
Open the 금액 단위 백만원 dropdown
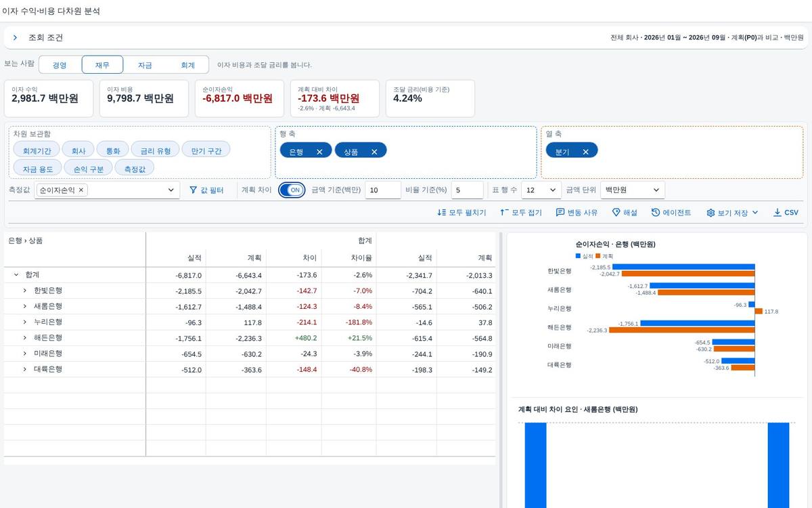pos(632,190)
